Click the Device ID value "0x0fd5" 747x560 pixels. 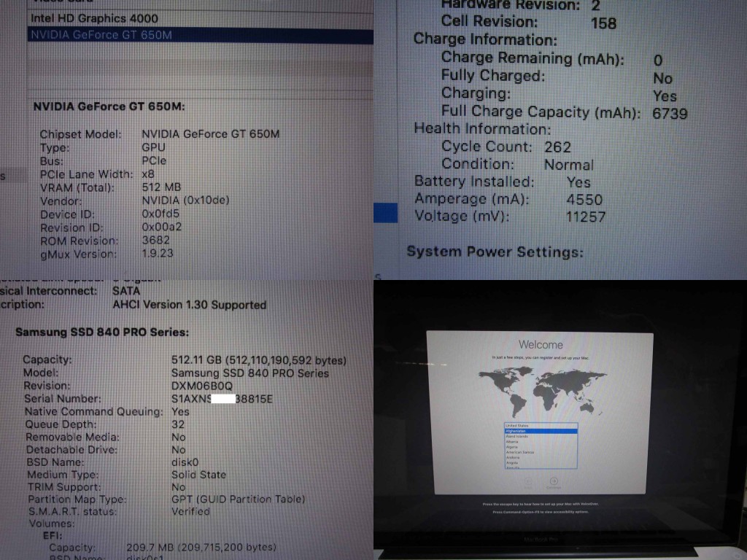[x=160, y=214]
